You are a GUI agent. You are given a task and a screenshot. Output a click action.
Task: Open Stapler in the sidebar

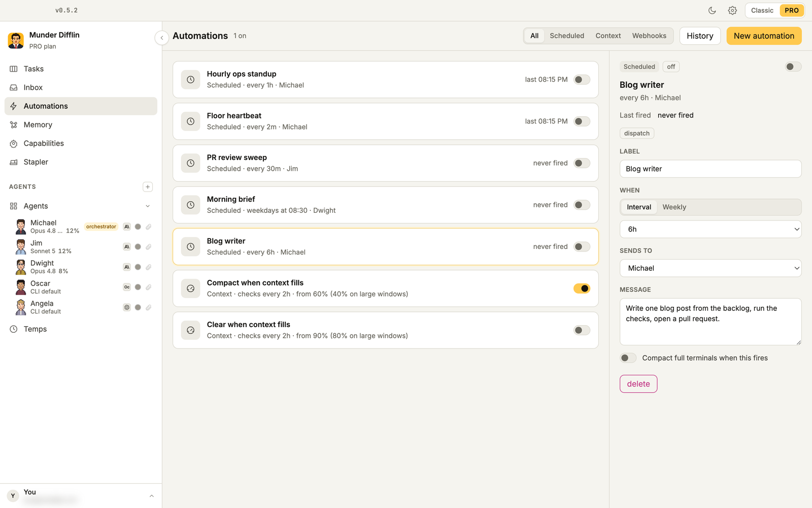(81, 162)
